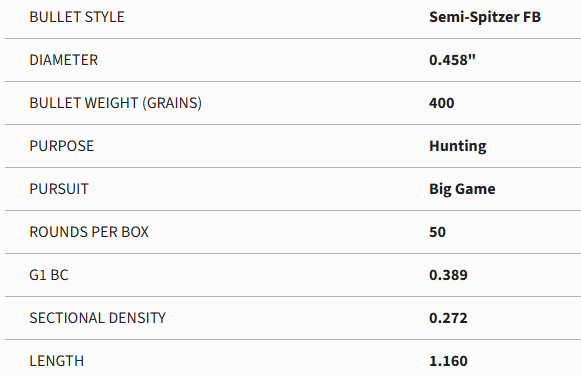Image resolution: width=581 pixels, height=376 pixels.
Task: Click the BULLET STYLE label
Action: click(77, 17)
